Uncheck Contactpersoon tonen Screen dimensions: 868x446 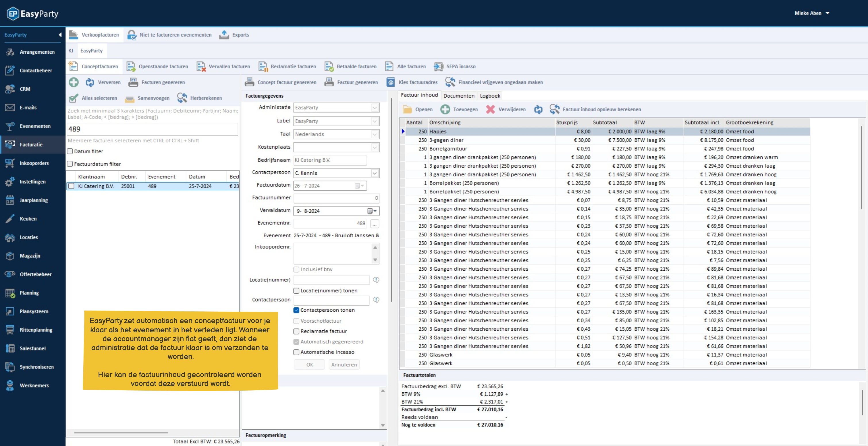[296, 310]
